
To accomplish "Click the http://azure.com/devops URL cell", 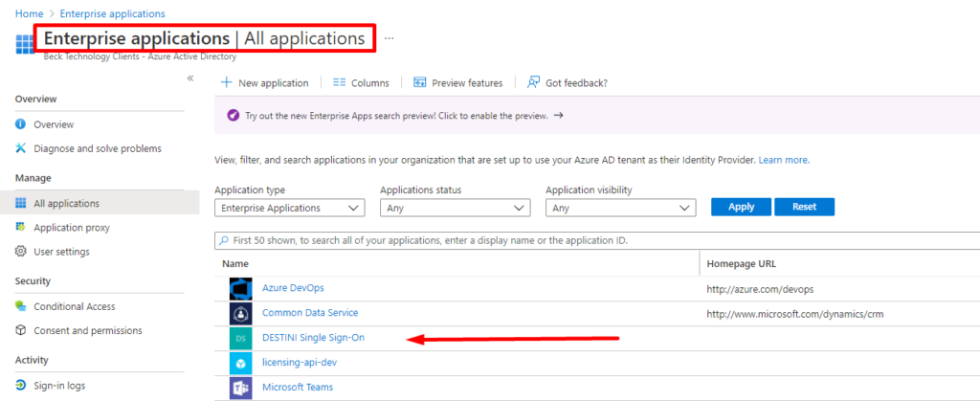I will [760, 289].
